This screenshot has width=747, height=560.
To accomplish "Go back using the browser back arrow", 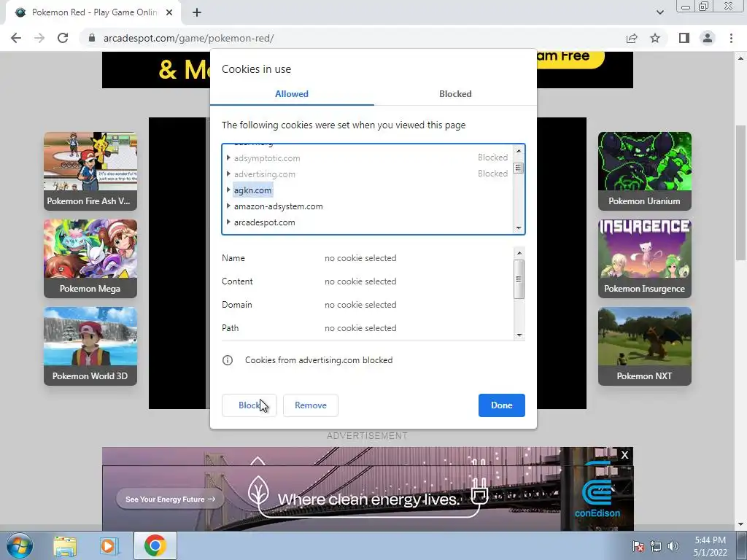I will [16, 38].
